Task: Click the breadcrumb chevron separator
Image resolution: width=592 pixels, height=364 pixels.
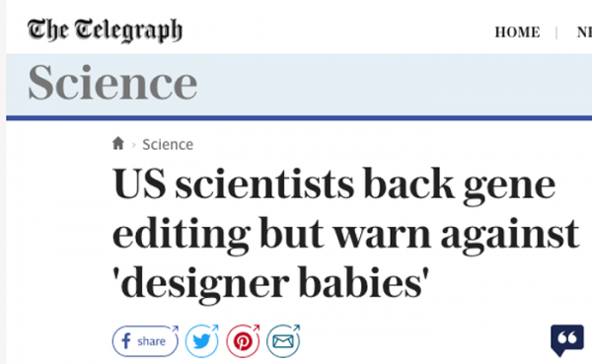Action: [133, 145]
